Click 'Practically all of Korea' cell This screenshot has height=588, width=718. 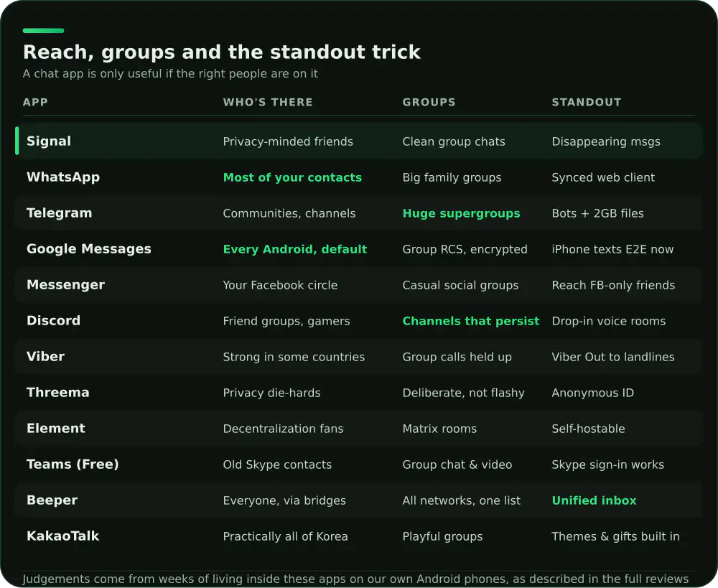tap(285, 536)
